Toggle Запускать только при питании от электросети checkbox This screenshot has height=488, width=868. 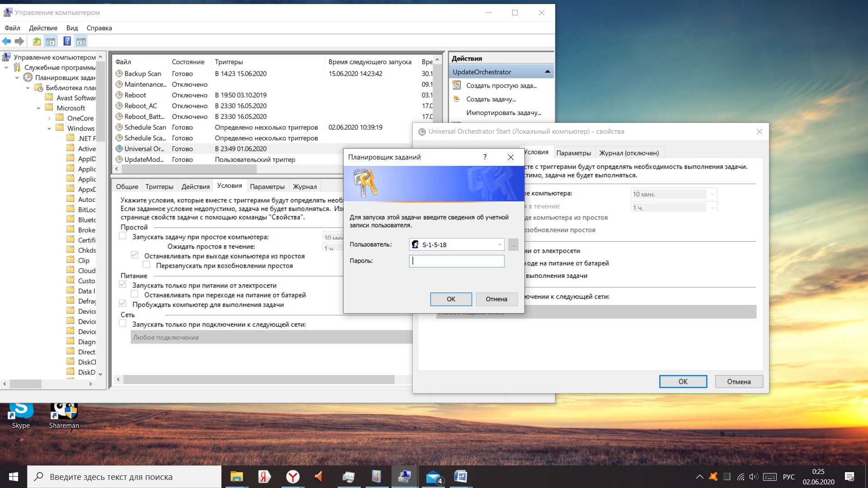[x=123, y=285]
